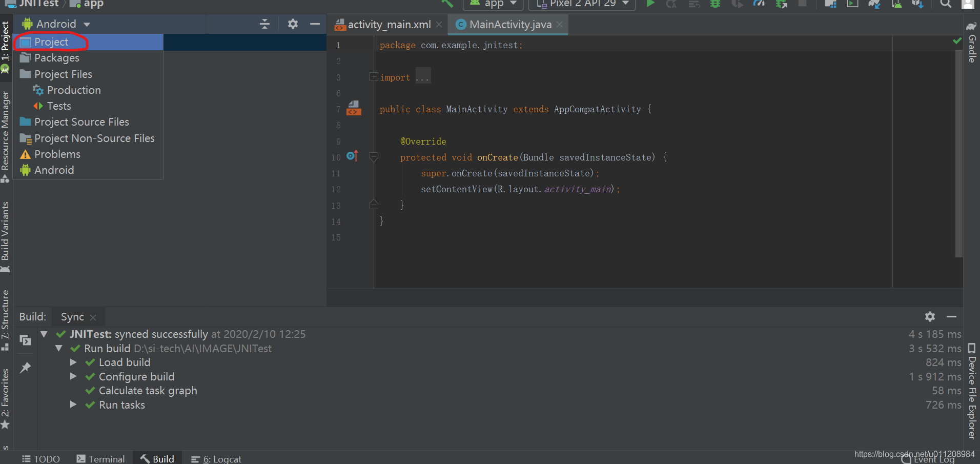Open the AVD Manager icon
980x464 pixels.
[x=896, y=3]
